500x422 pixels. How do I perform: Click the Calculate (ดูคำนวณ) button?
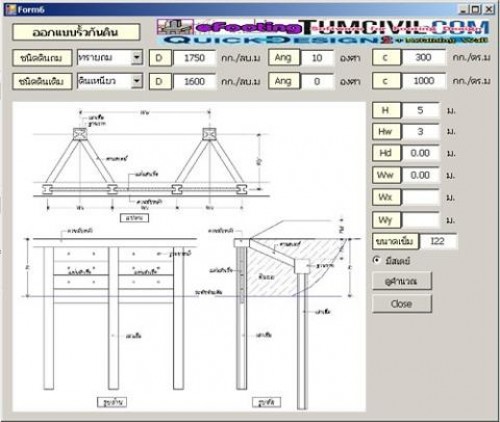point(402,281)
